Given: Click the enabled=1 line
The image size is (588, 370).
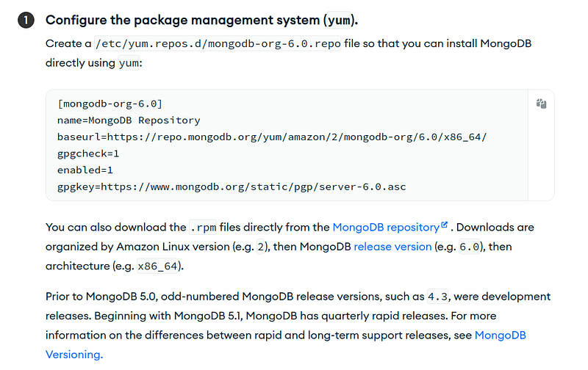Looking at the screenshot, I should pos(85,170).
